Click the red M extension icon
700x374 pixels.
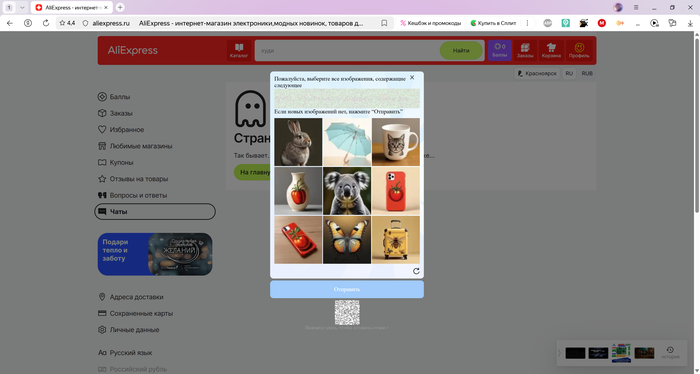coord(602,23)
